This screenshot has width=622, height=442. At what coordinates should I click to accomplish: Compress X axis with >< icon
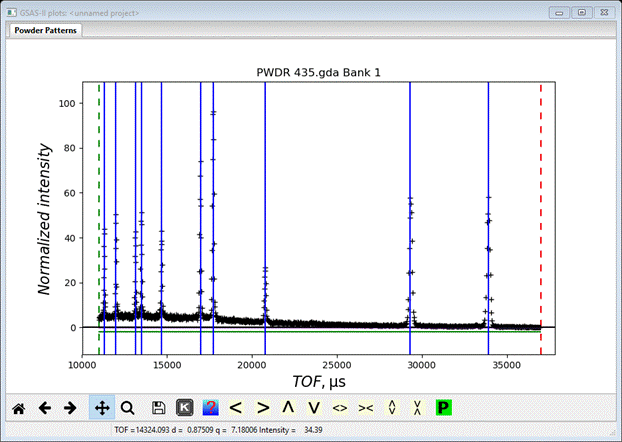(x=366, y=408)
